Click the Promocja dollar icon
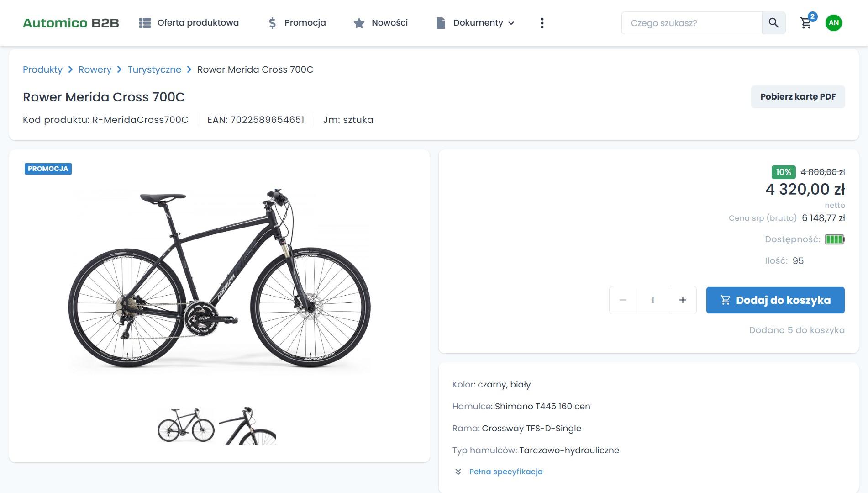 [272, 23]
